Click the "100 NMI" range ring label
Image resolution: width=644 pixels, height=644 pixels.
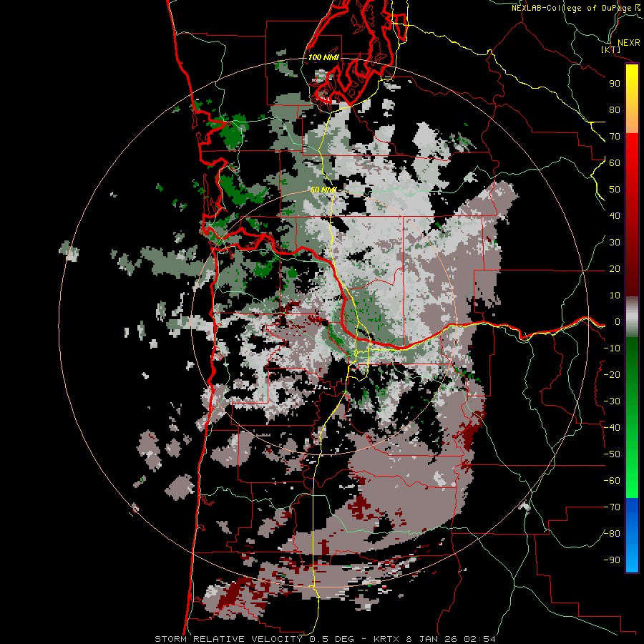pyautogui.click(x=323, y=57)
